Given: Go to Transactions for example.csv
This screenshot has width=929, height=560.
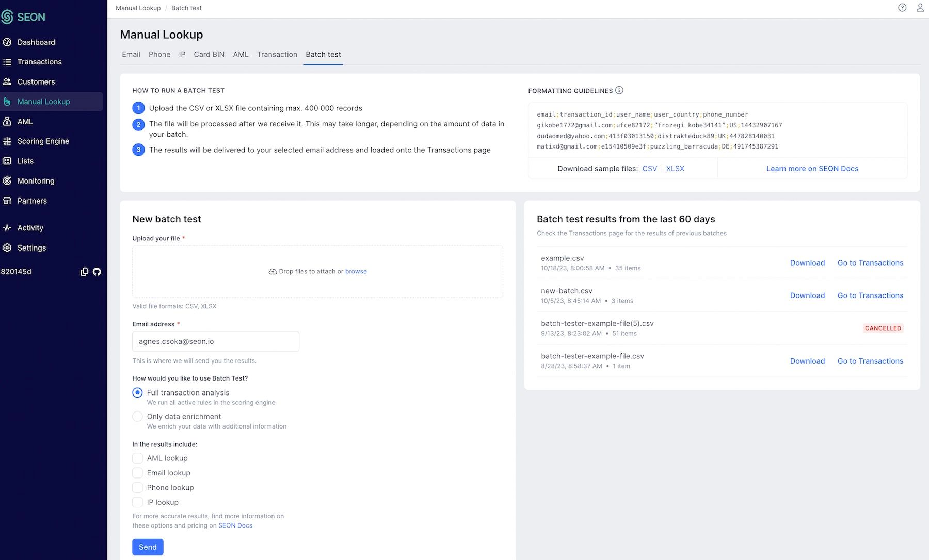Looking at the screenshot, I should pos(870,263).
